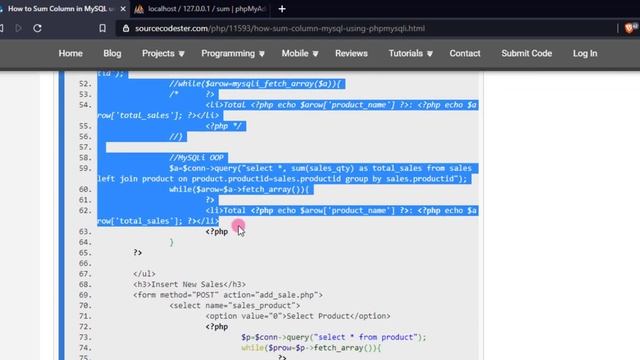Screen dimensions: 640x360
Task: Click the '<?php' text on line 63
Action: coord(217,231)
